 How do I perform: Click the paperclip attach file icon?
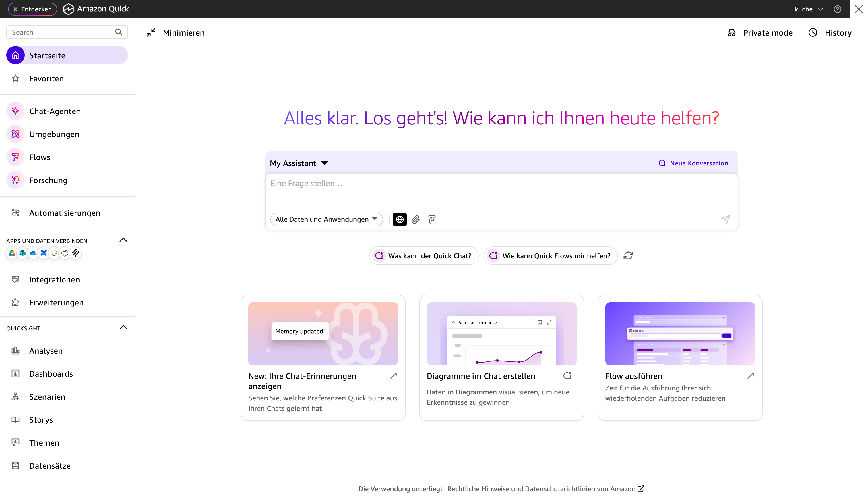point(415,219)
